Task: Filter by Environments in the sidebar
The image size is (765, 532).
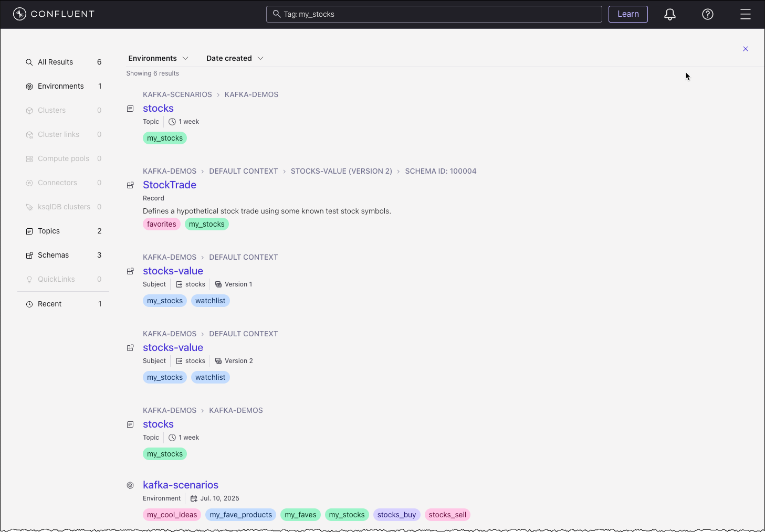Action: tap(60, 86)
